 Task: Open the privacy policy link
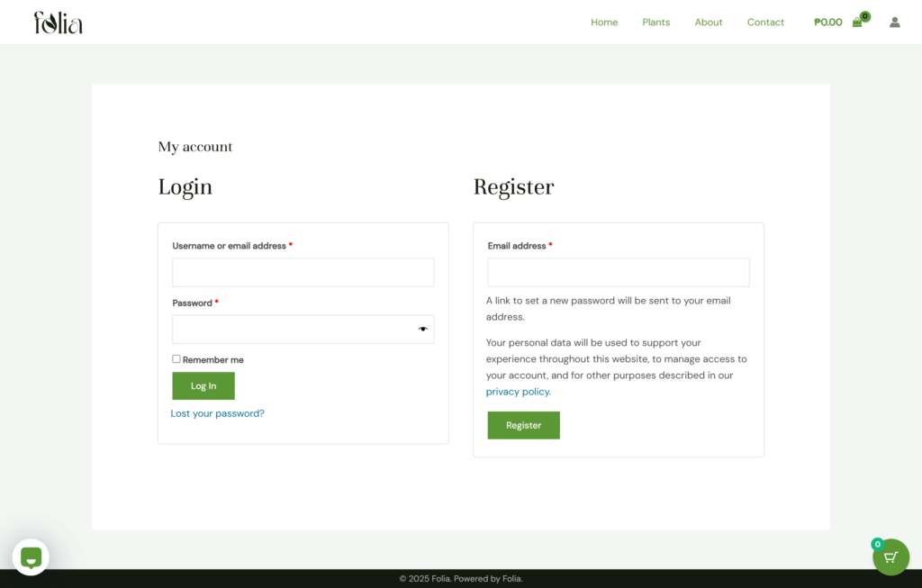coord(518,392)
